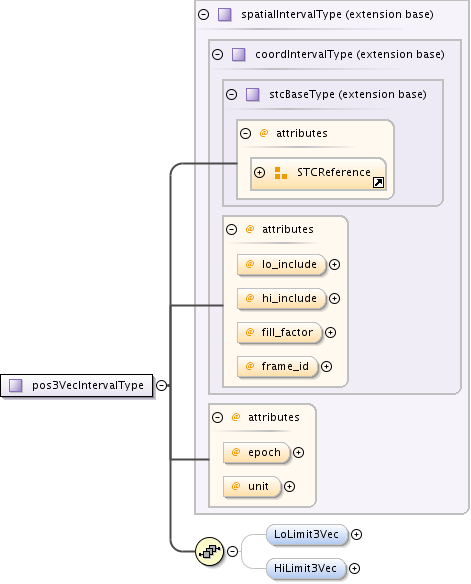Click the spatialIntervalType type icon
This screenshot has width=471, height=584.
coord(225,15)
